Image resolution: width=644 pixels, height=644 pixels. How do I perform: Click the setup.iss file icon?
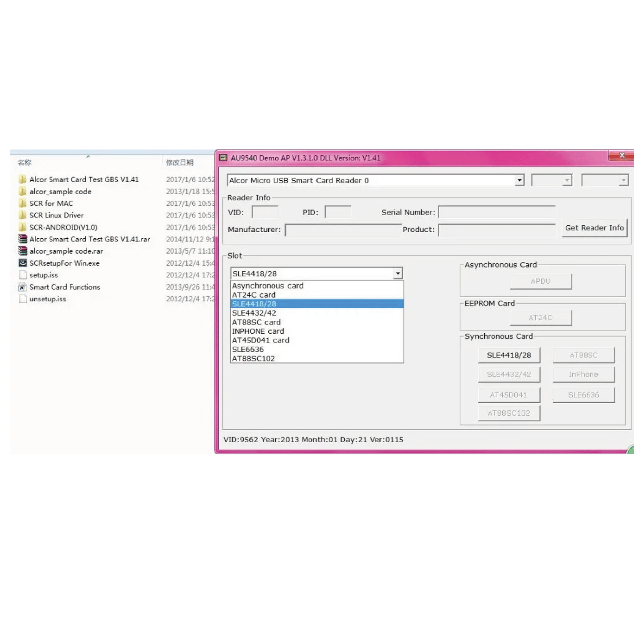(x=23, y=275)
